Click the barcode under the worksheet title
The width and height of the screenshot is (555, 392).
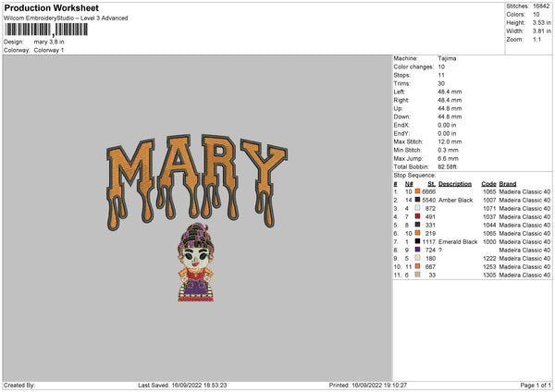[x=46, y=30]
